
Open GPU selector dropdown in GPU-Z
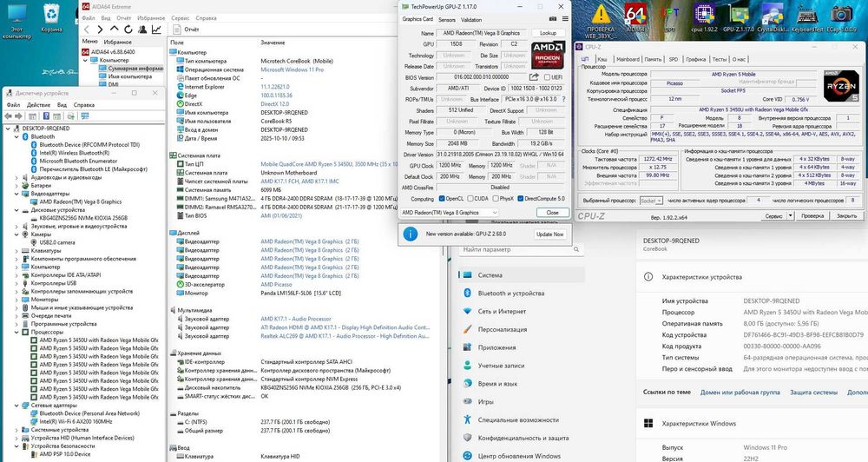point(449,212)
